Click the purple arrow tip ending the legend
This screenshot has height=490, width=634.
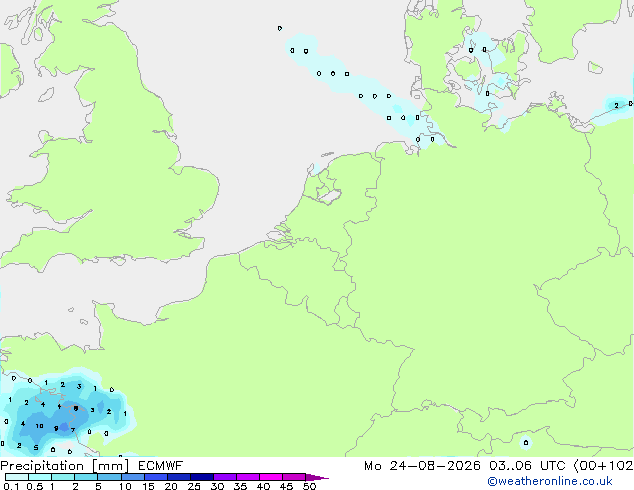coord(317,477)
